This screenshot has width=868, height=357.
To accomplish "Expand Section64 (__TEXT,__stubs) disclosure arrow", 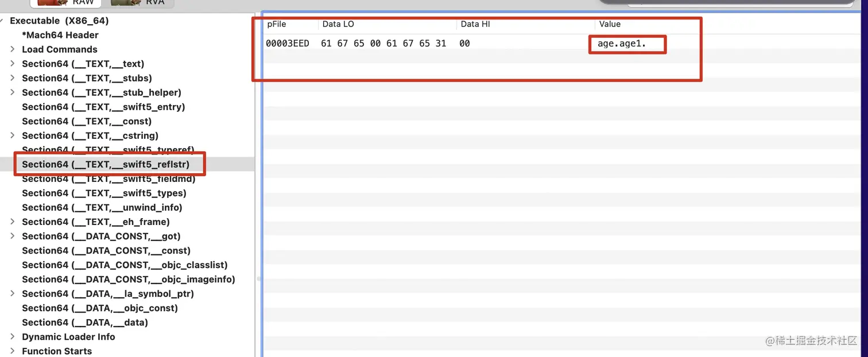I will tap(13, 78).
